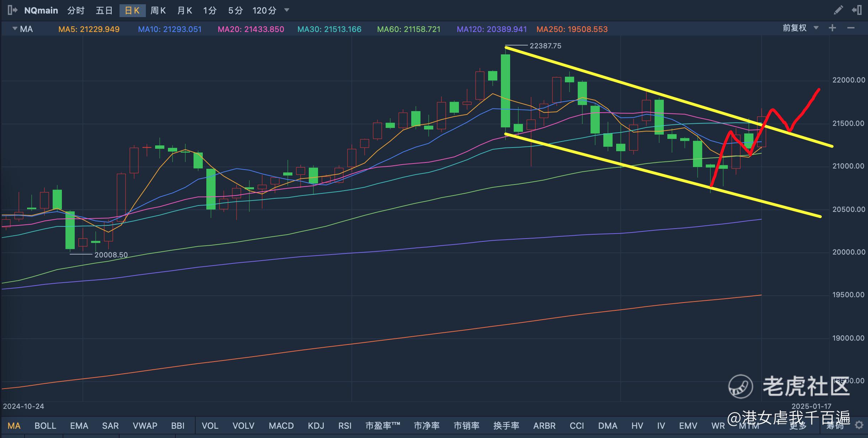
Task: Collapse the right panel icon
Action: [857, 10]
